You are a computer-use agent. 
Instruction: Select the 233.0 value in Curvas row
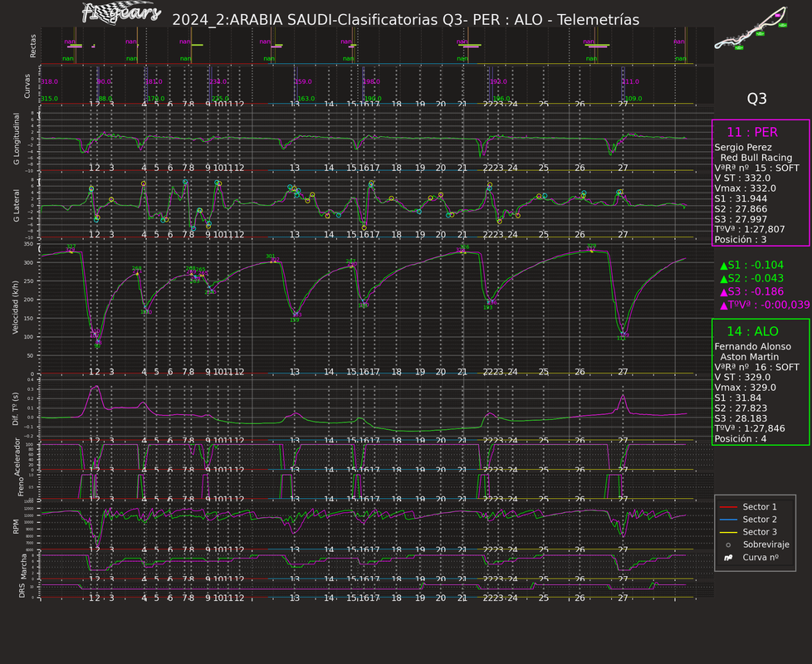click(x=218, y=82)
